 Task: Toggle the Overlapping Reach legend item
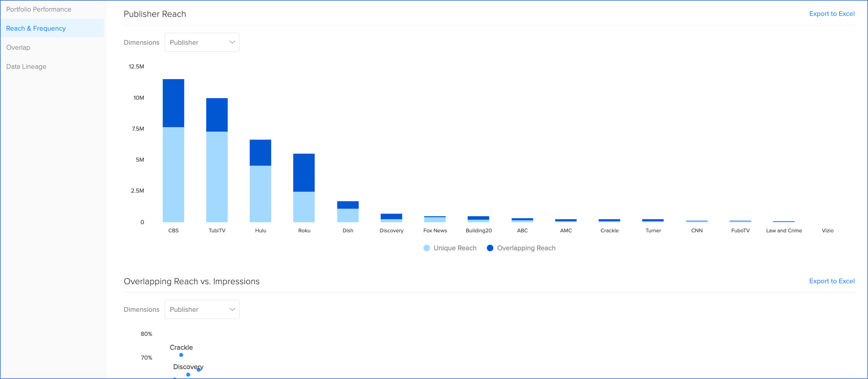[526, 248]
